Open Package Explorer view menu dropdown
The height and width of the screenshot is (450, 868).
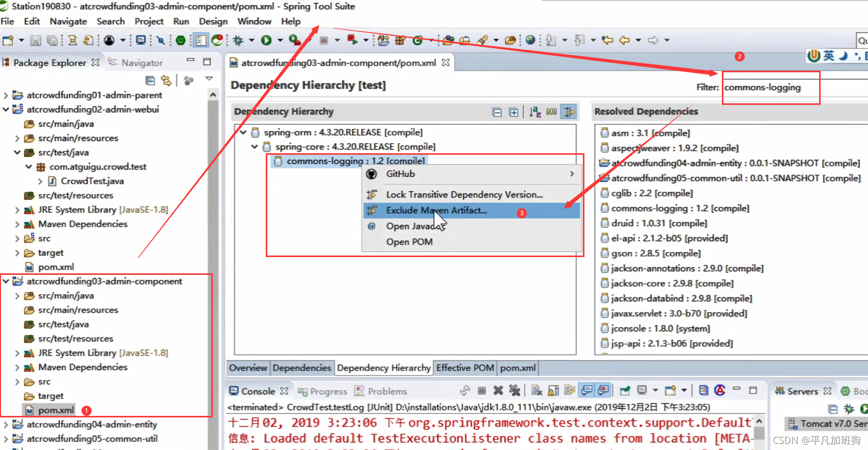[x=209, y=79]
